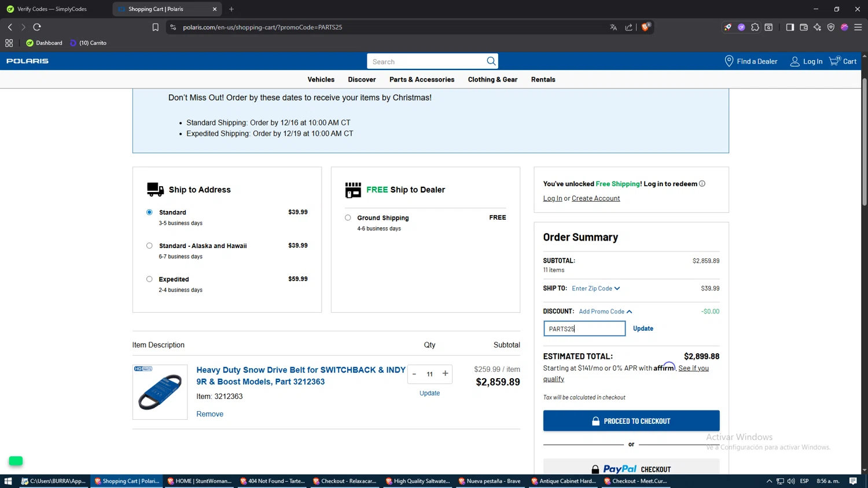
Task: Click Update next to promo code
Action: click(643, 328)
